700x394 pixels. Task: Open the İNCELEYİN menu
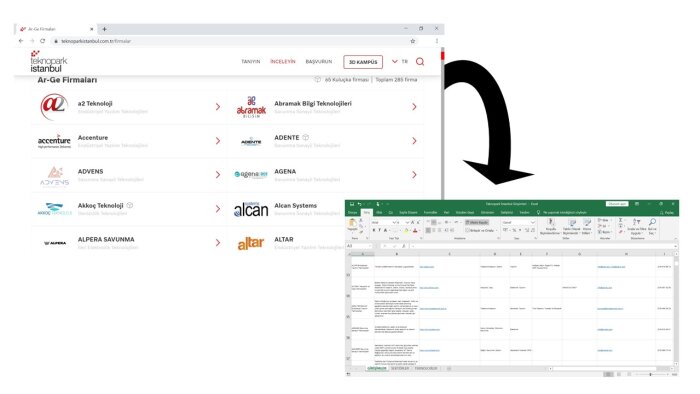coord(283,62)
